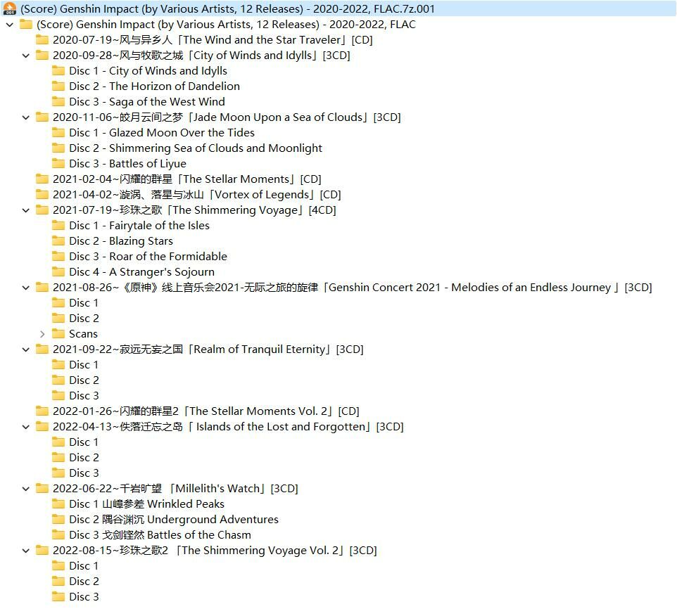Select Disc 1 - Glazed Moon Over the Tides
Image resolution: width=677 pixels, height=616 pixels.
point(162,133)
